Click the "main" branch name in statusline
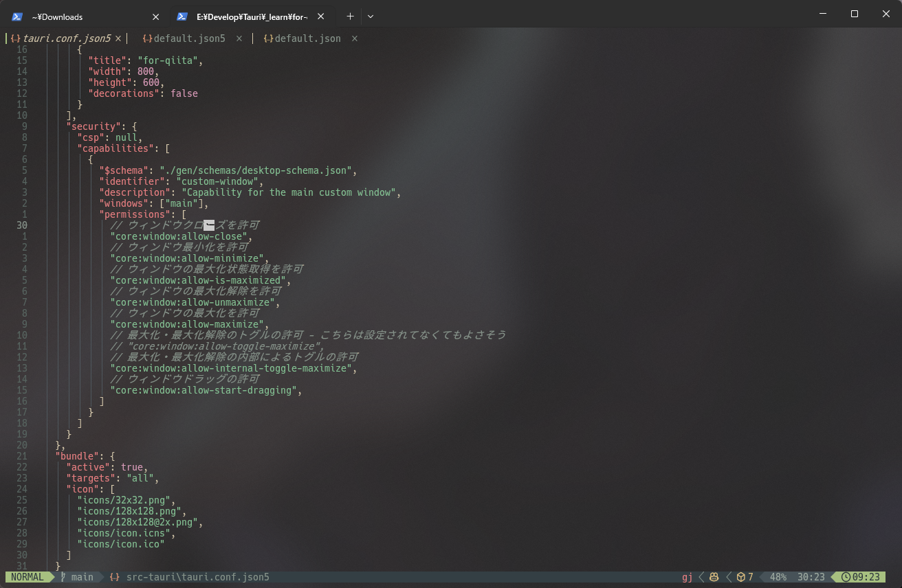Image resolution: width=902 pixels, height=588 pixels. [82, 577]
